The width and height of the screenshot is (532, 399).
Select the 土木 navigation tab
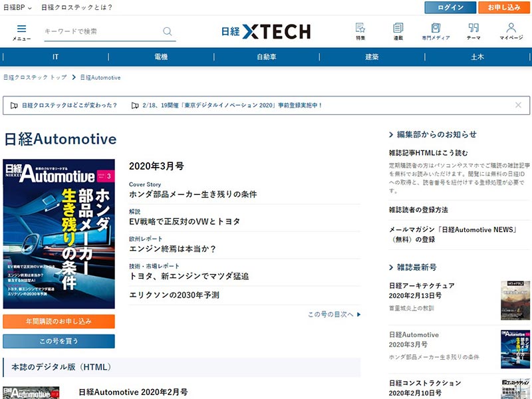pyautogui.click(x=477, y=57)
